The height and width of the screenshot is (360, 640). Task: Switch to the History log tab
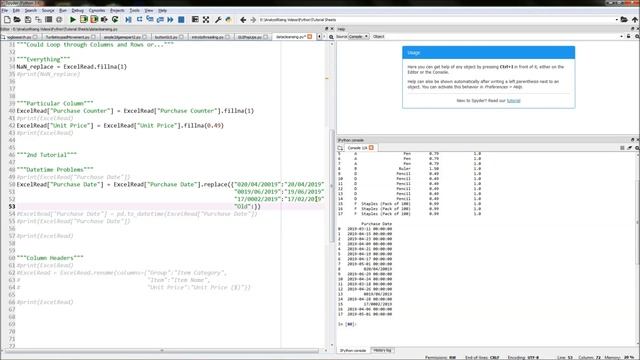click(382, 351)
